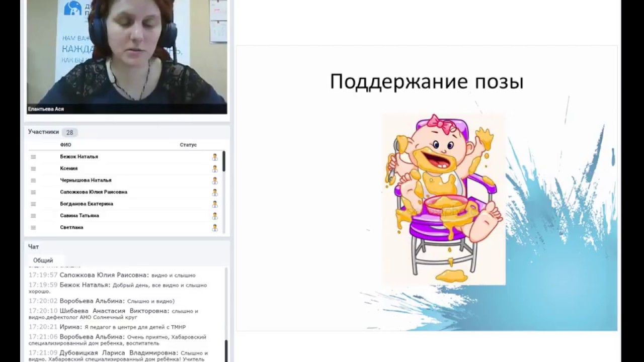
Task: Click the 17:21:09 message from Дубовицкая Лариса
Action: coord(119,356)
